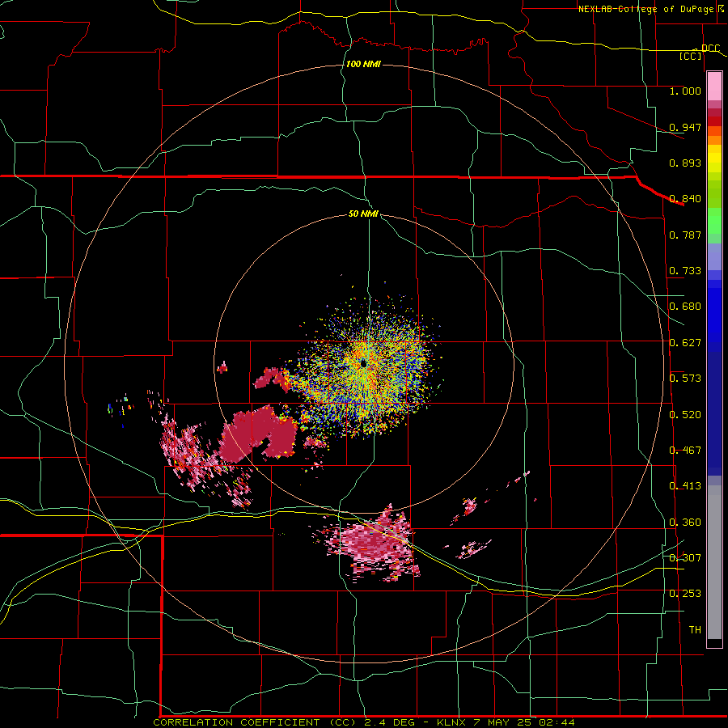728x728 pixels.
Task: Click the 0.893 scale value
Action: pyautogui.click(x=685, y=163)
